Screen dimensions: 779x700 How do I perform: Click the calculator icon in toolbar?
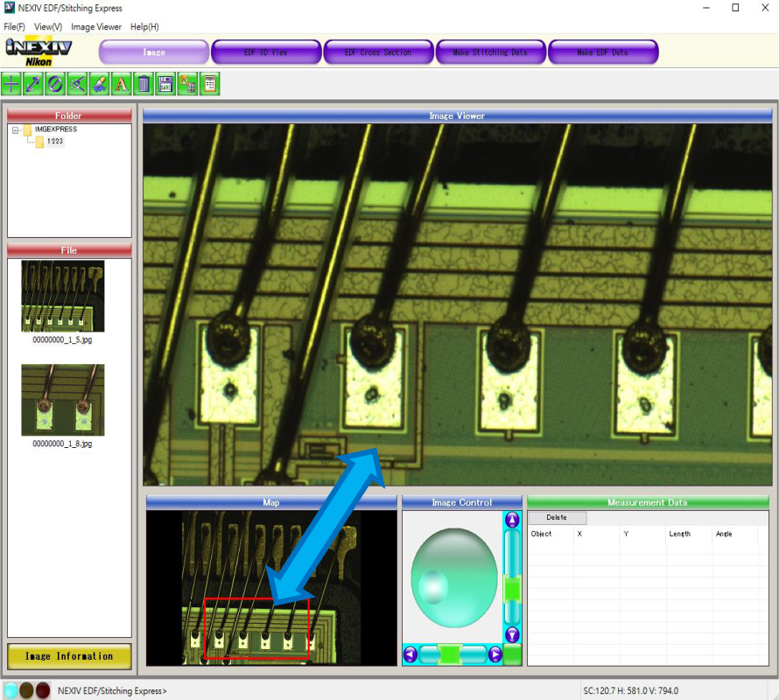click(209, 84)
